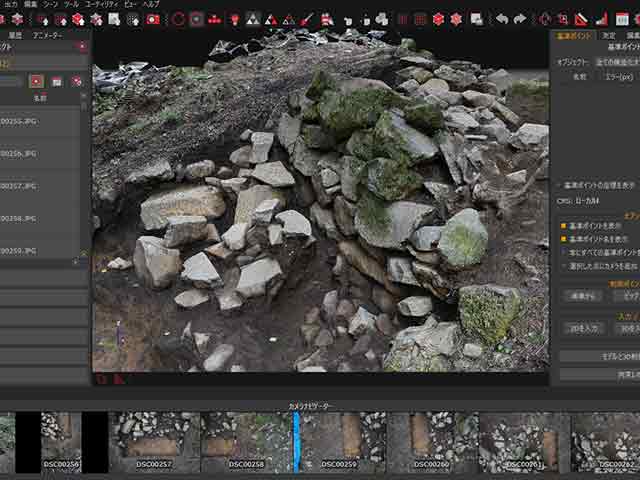Open the DSC00262 thumbnail

pyautogui.click(x=606, y=442)
